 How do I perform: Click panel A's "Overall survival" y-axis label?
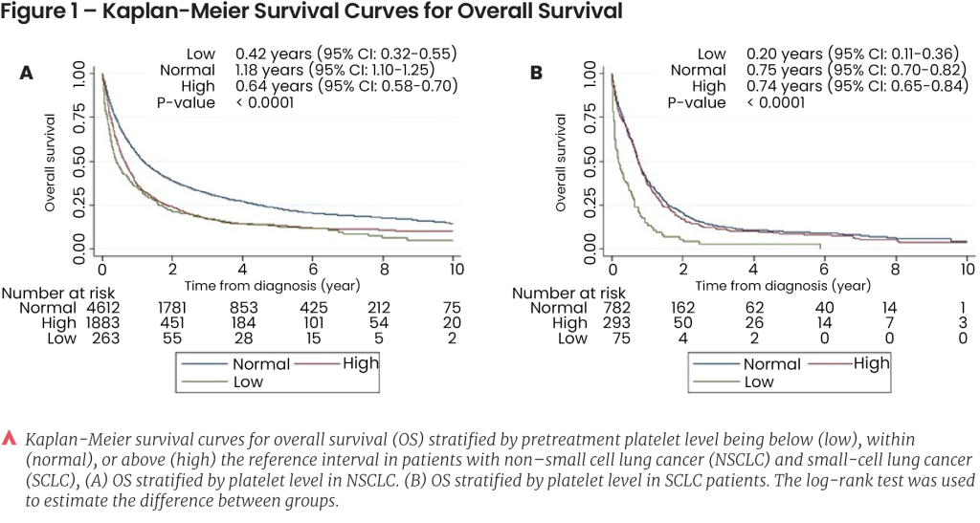(x=50, y=163)
